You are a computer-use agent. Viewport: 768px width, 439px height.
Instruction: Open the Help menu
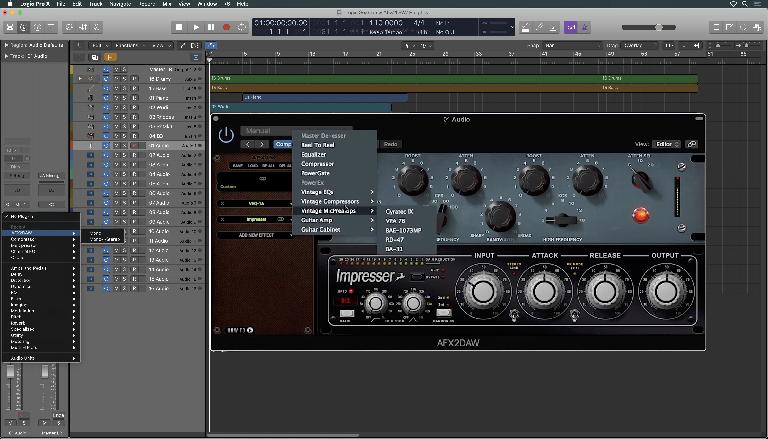242,3
